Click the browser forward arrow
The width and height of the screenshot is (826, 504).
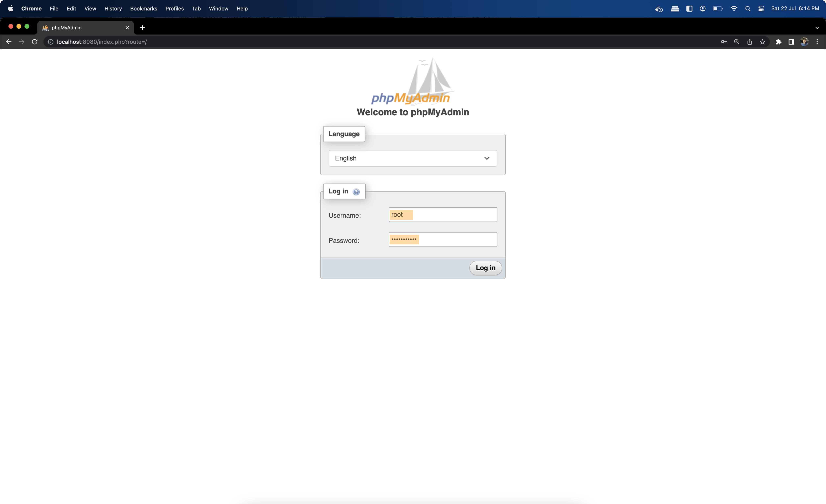(22, 42)
